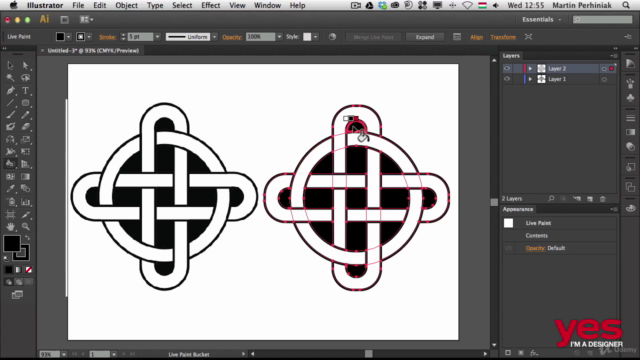Screen dimensions: 640x360
Task: Open stroke weight dropdown
Action: point(157,37)
